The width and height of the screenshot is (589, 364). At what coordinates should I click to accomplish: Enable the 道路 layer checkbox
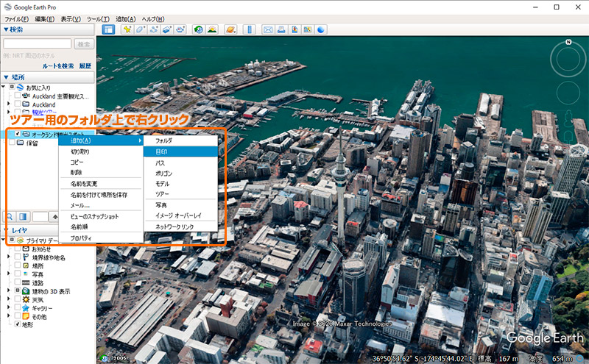click(x=17, y=282)
